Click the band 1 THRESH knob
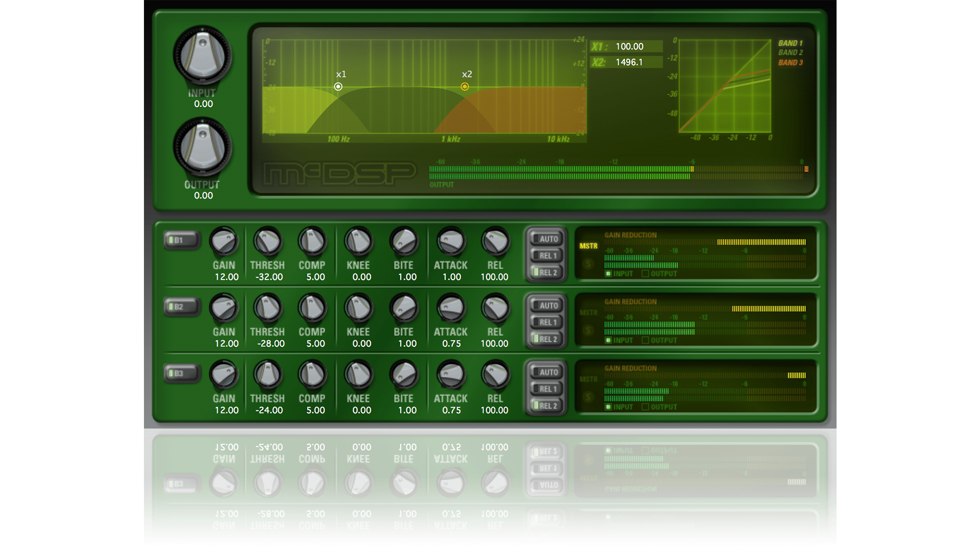 [267, 241]
